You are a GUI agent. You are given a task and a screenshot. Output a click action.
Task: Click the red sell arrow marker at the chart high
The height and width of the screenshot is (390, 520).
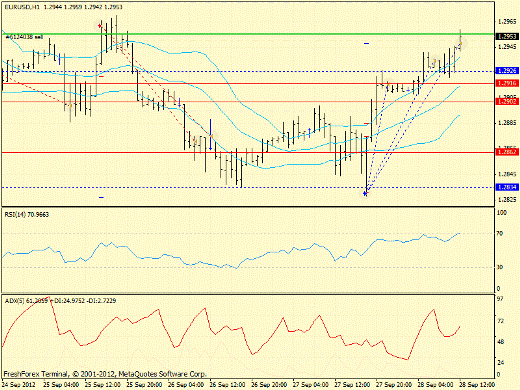(x=100, y=26)
